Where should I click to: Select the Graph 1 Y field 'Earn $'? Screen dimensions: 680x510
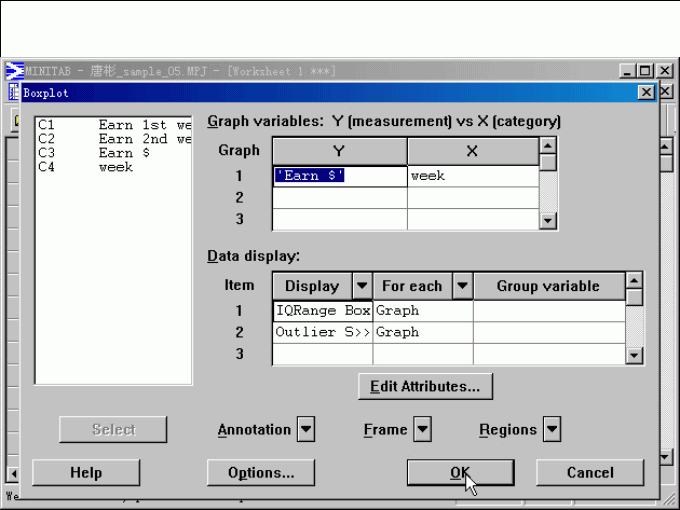coord(339,176)
